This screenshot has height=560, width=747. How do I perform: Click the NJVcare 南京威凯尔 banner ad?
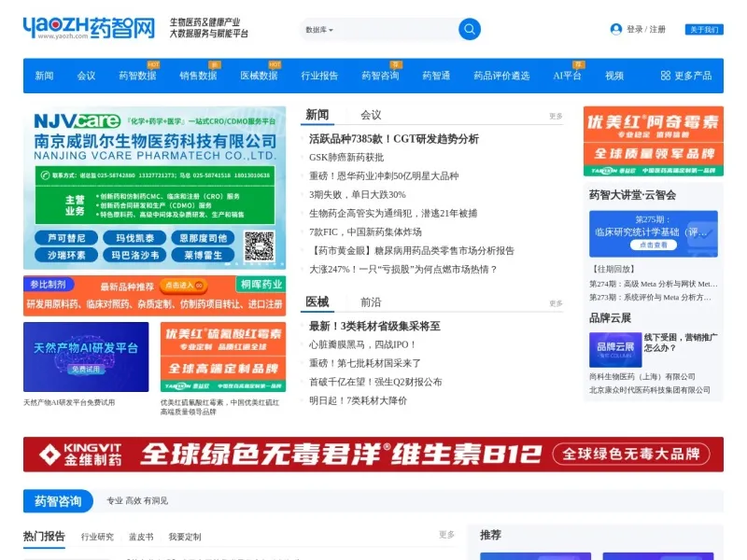154,188
